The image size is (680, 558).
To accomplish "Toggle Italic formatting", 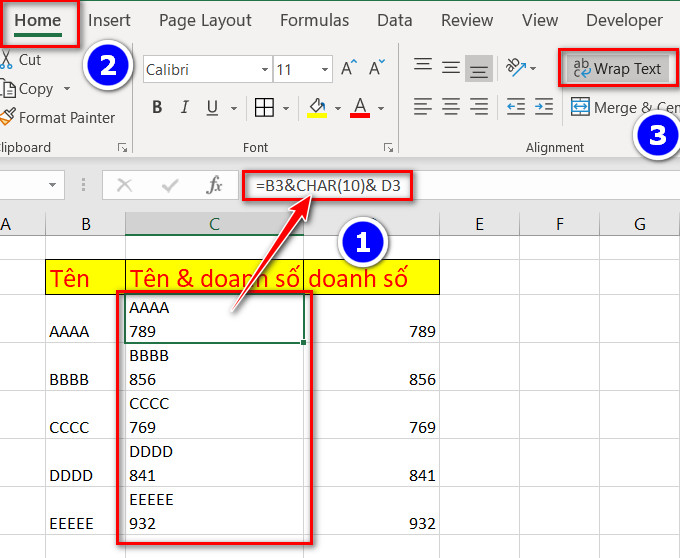I will [x=183, y=107].
